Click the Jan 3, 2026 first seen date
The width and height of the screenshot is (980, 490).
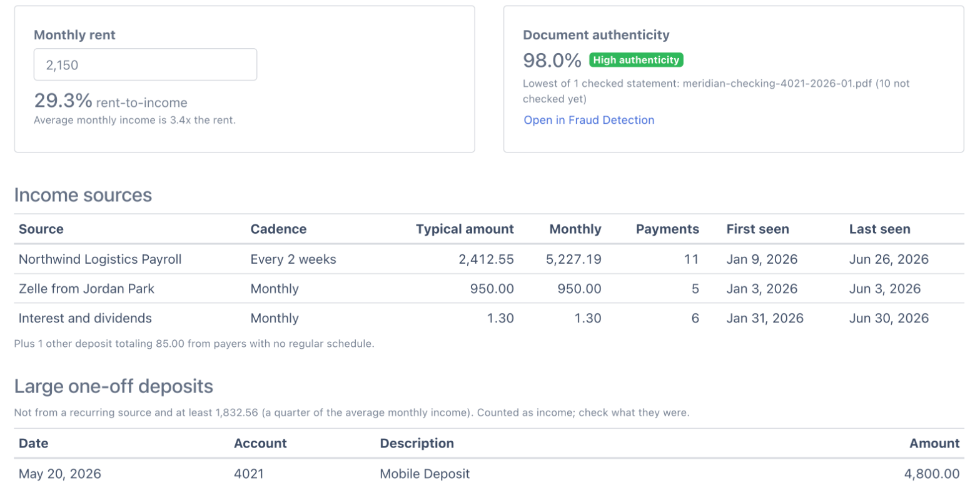(x=762, y=289)
